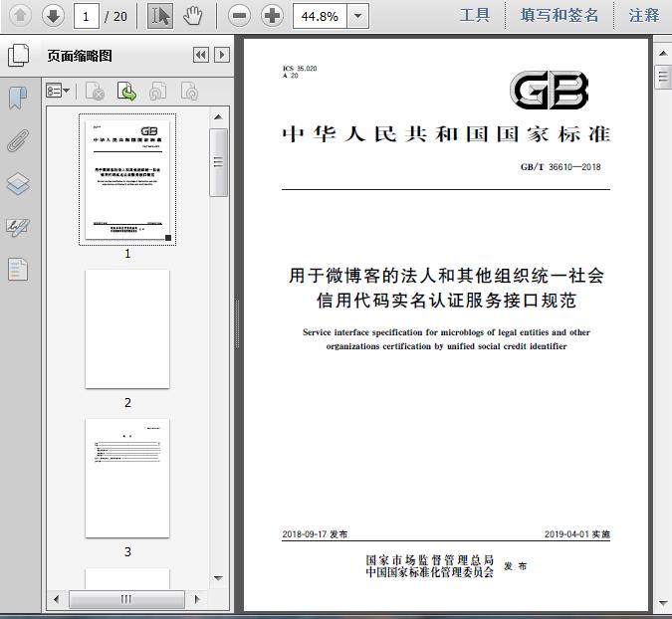Click the rotate counterclockwise page icon
Viewport: 672px width, 619px height.
[158, 91]
